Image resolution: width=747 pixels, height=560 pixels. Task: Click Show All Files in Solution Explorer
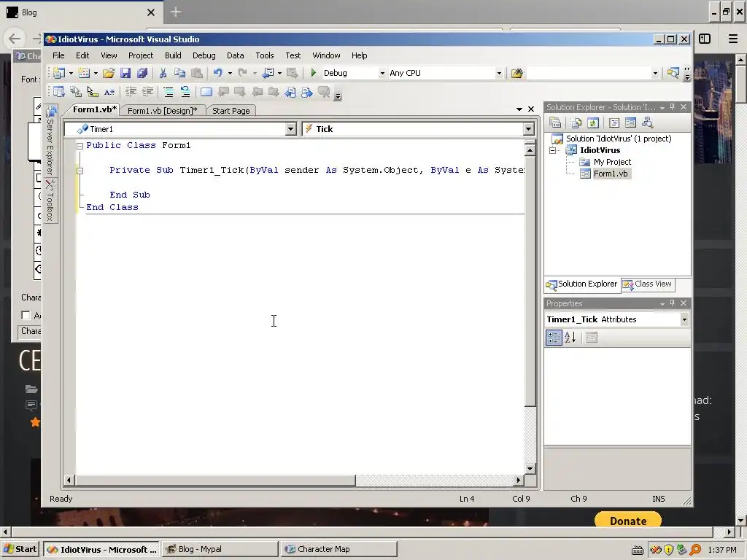pos(576,122)
